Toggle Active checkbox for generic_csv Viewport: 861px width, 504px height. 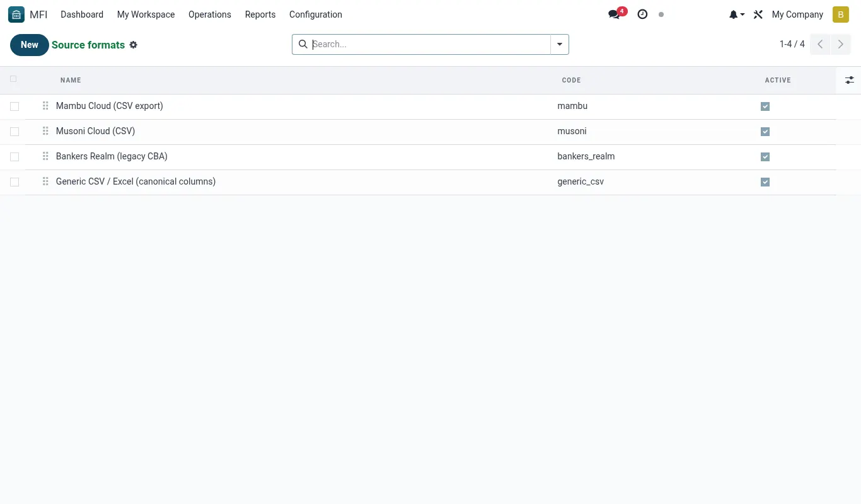[765, 182]
